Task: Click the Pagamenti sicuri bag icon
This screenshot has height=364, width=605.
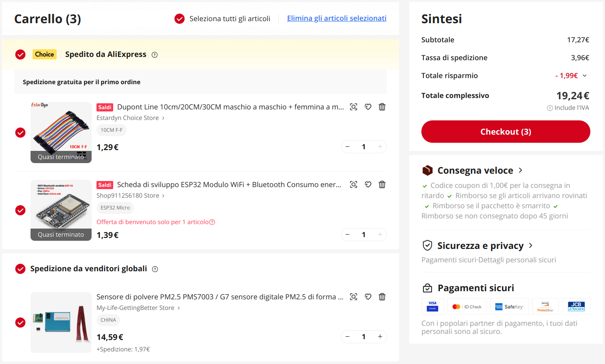Action: [x=427, y=288]
